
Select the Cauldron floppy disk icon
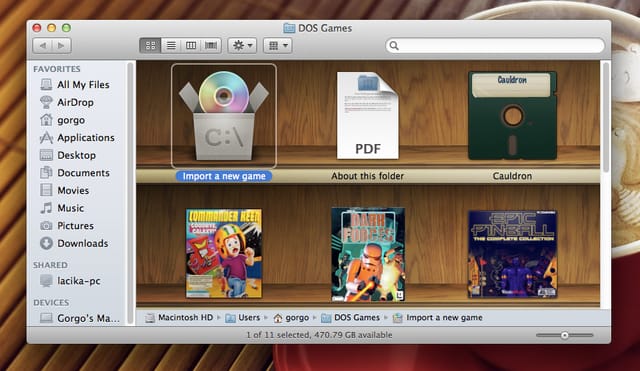[512, 116]
